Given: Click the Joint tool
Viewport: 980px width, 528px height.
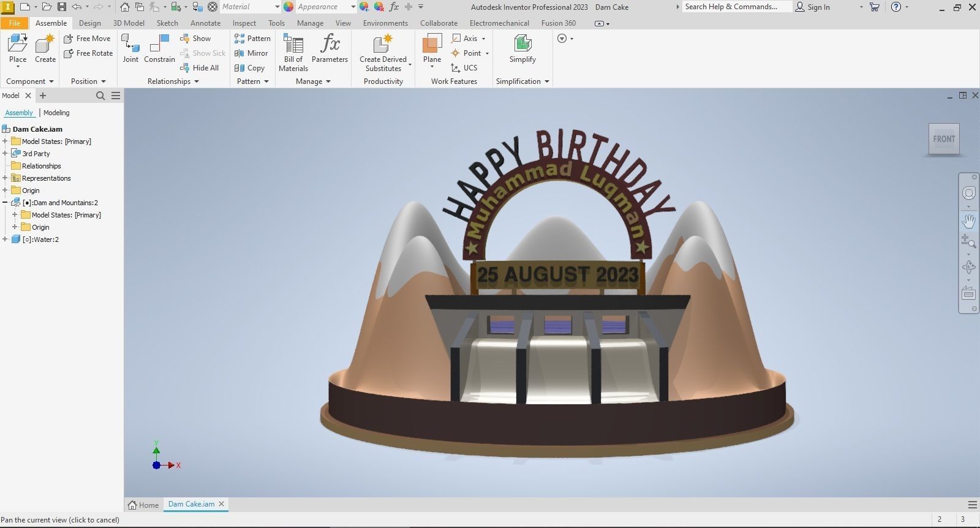Looking at the screenshot, I should click(x=130, y=48).
